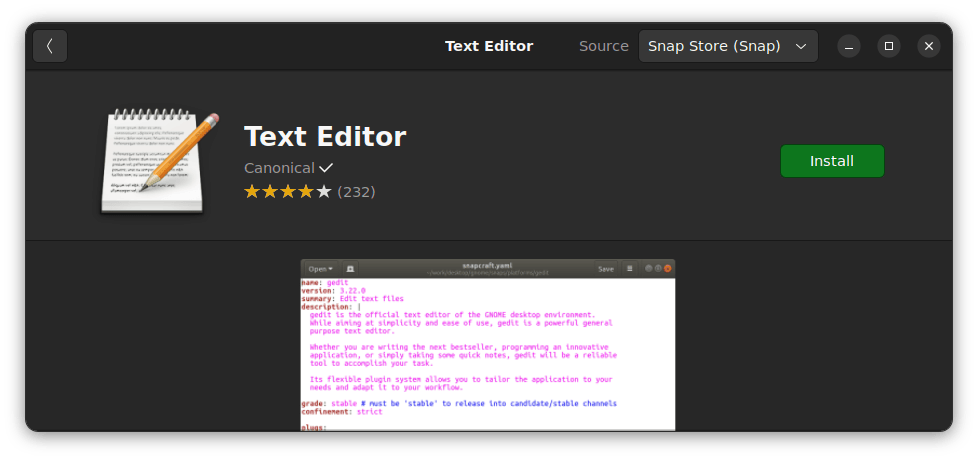
Task: Click the verified checkmark beside Canonical
Action: (326, 168)
